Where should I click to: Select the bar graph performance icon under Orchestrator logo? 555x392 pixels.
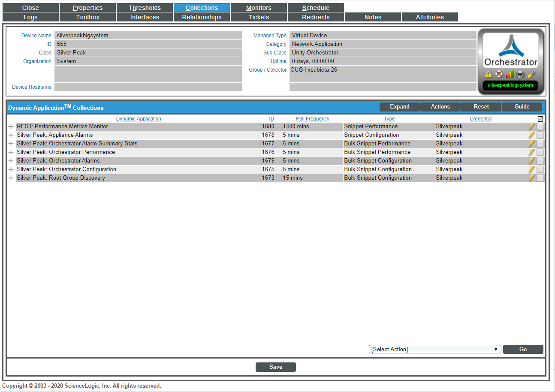click(x=509, y=74)
